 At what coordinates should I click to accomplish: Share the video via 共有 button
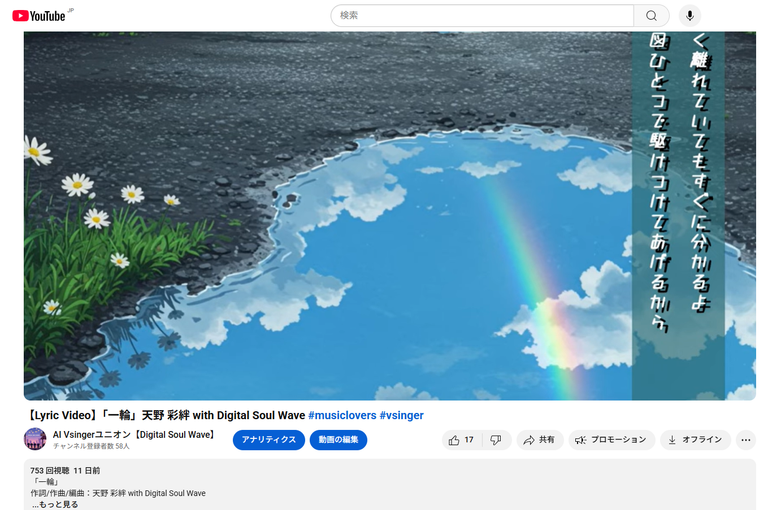click(539, 440)
